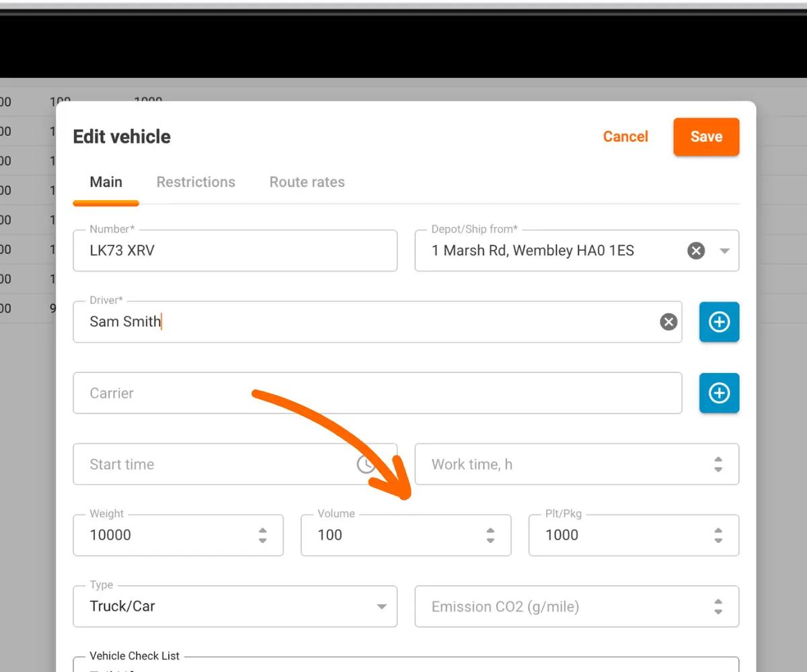807x672 pixels.
Task: Click into the Carrier field
Action: (x=377, y=393)
